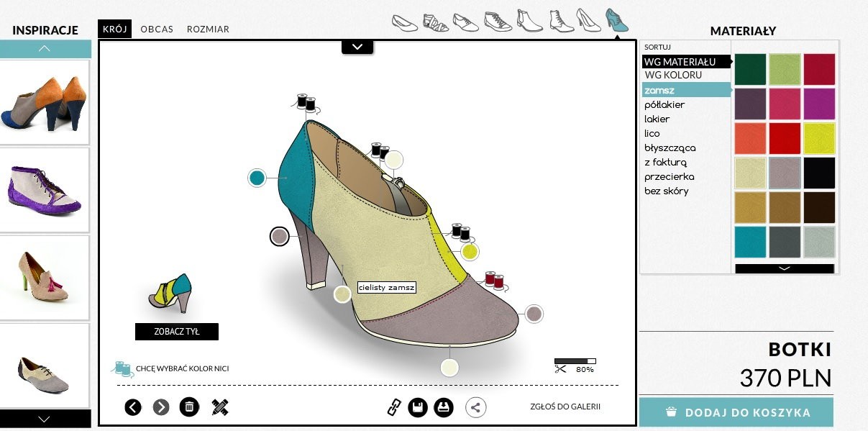Screen dimensions: 868x431
Task: Click the toe cap mauve circle marker
Action: [534, 314]
